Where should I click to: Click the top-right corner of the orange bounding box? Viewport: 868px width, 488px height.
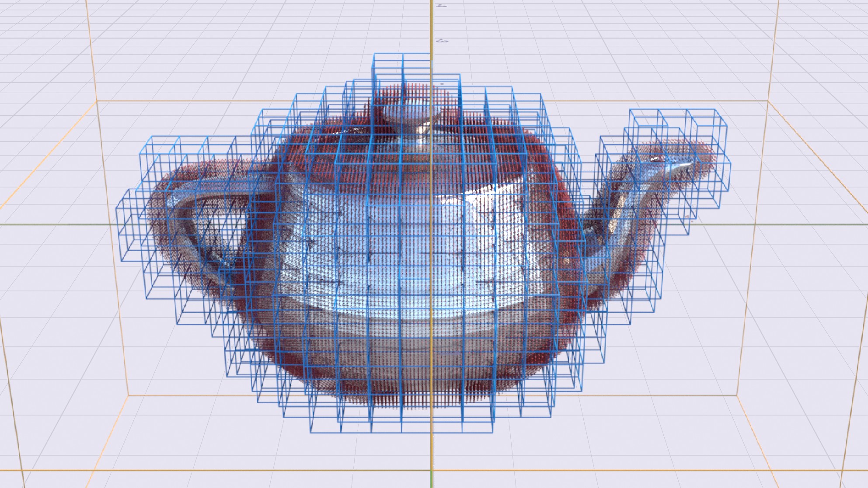point(768,101)
